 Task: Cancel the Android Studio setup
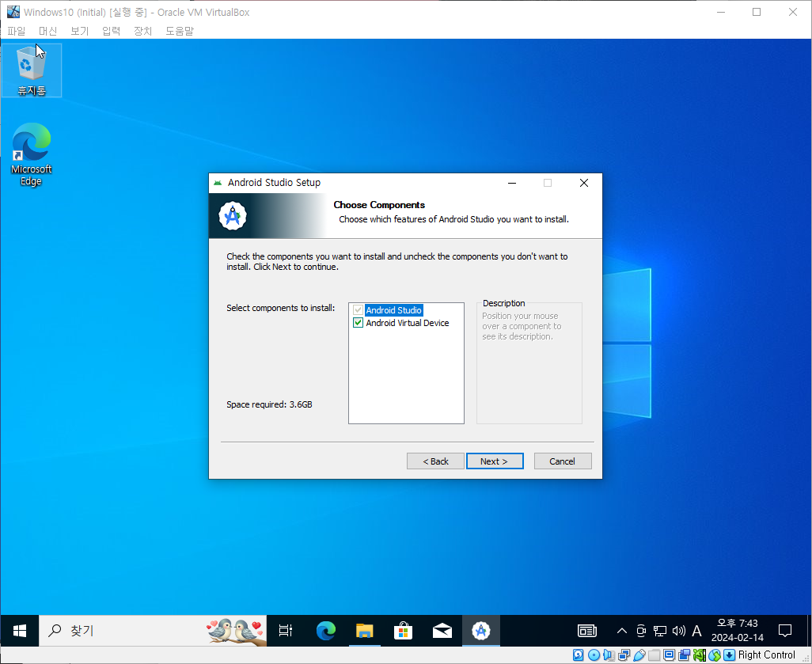[563, 461]
